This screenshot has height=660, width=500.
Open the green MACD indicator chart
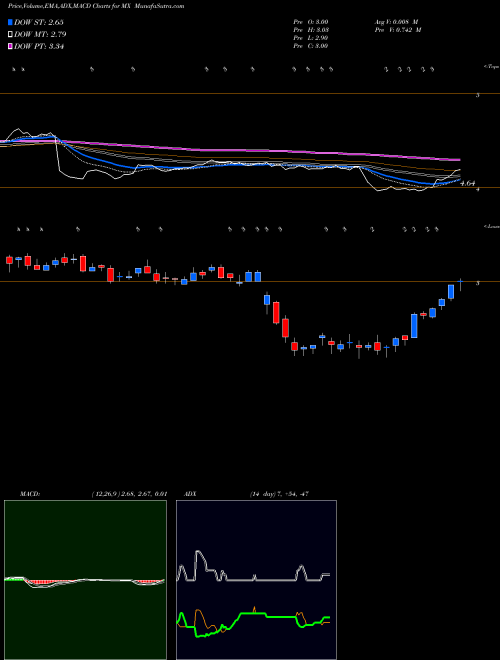[x=85, y=580]
